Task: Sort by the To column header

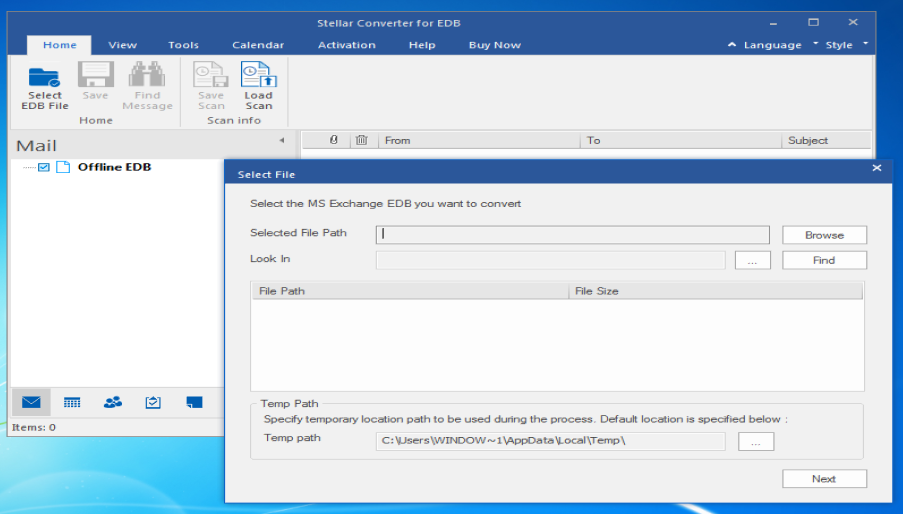Action: coord(681,140)
